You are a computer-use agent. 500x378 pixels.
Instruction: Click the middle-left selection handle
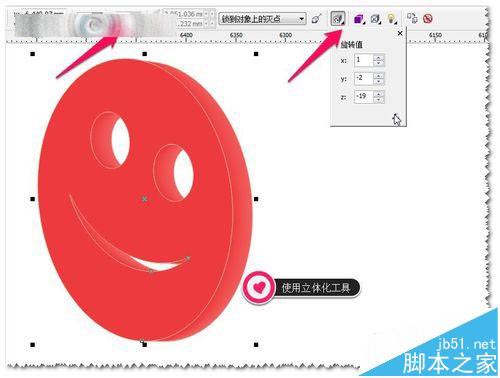point(33,199)
